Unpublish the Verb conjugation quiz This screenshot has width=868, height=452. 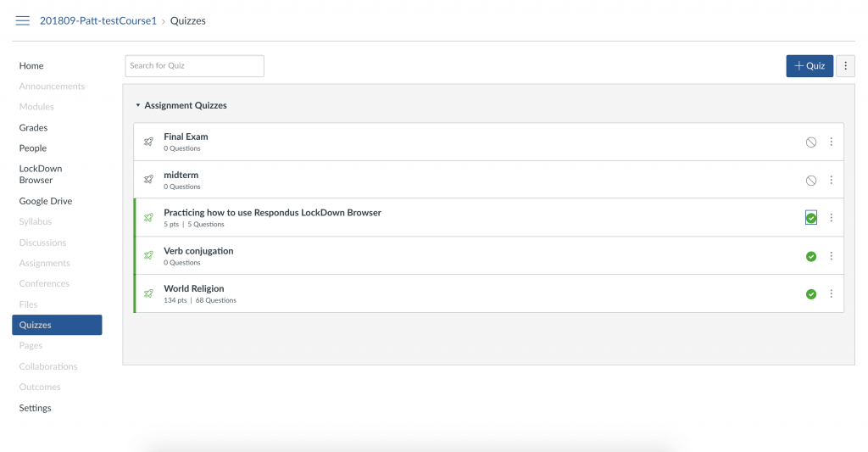tap(811, 256)
